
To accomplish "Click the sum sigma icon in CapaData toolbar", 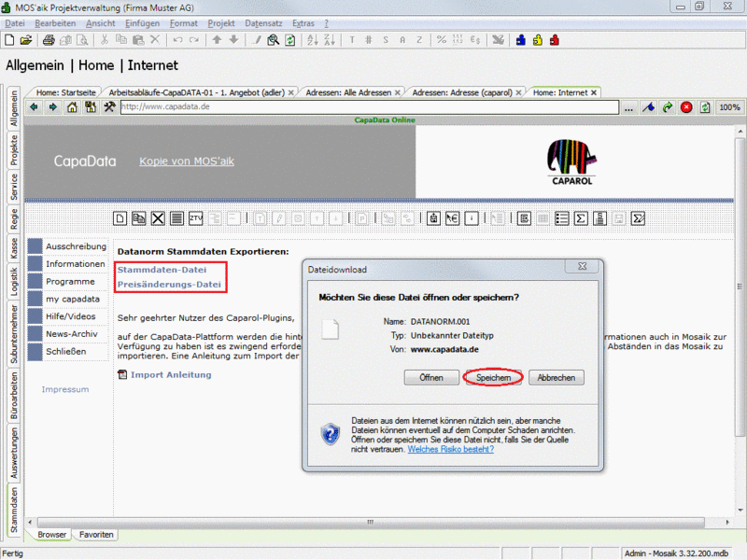I will (581, 218).
